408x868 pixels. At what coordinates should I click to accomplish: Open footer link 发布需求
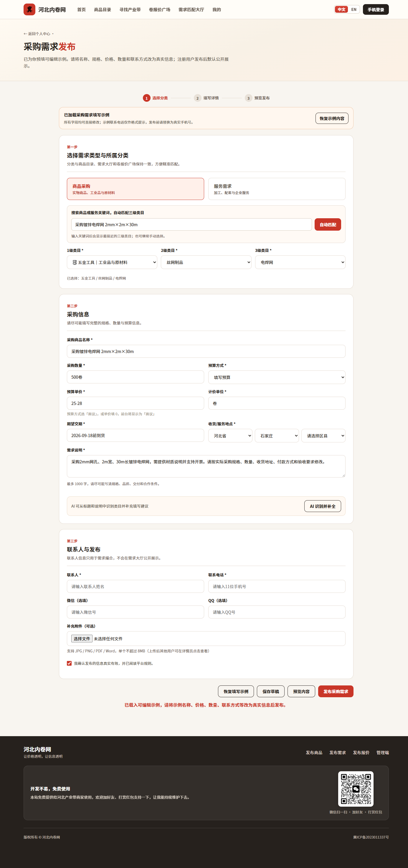[x=337, y=752]
